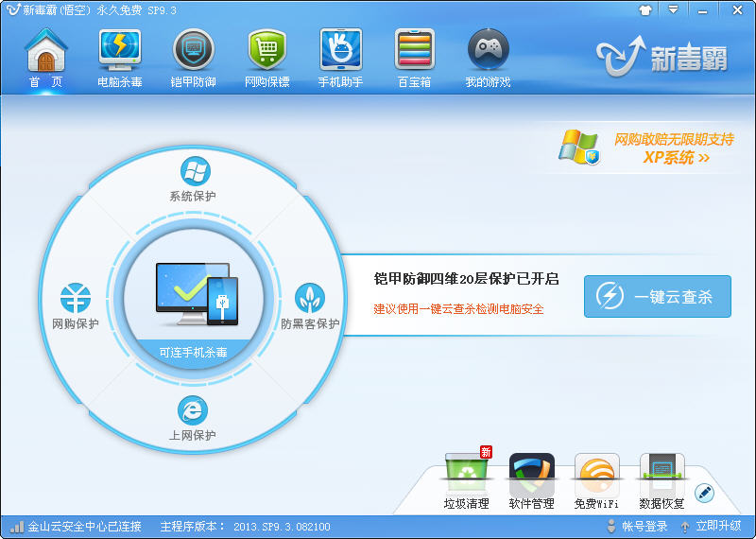Screen dimensions: 756x539
Task: Open the title bar dropdown menu arrow
Action: point(674,9)
